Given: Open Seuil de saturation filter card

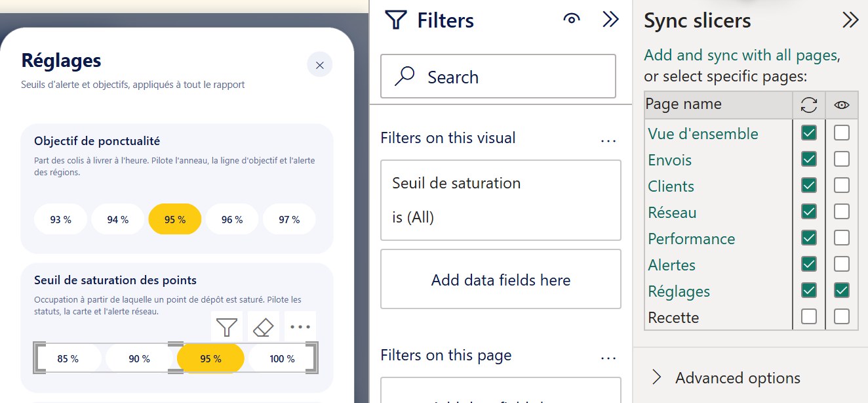Looking at the screenshot, I should click(x=501, y=200).
